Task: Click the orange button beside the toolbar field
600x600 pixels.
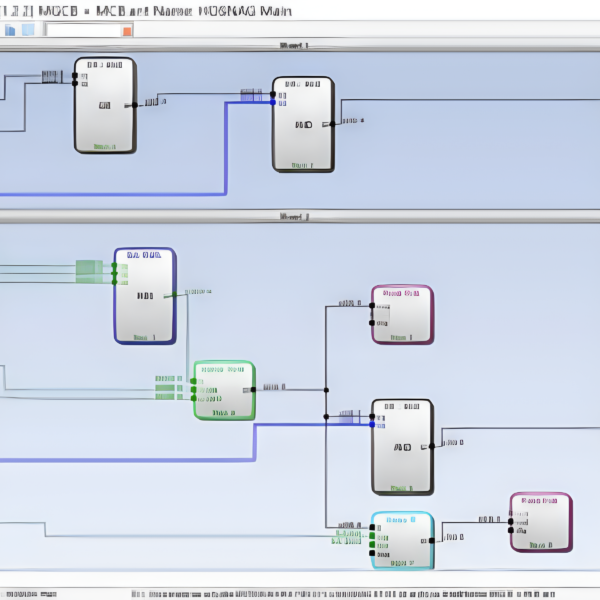Action: pyautogui.click(x=127, y=31)
